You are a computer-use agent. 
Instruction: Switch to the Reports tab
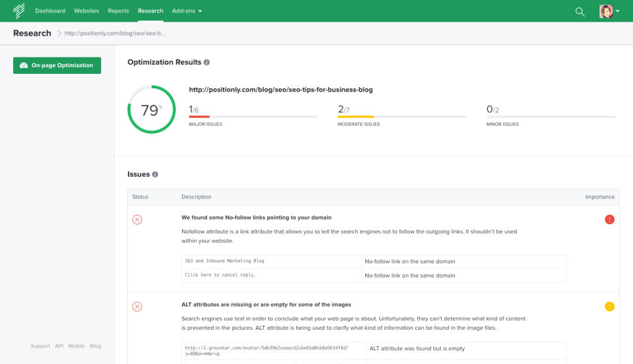[119, 11]
